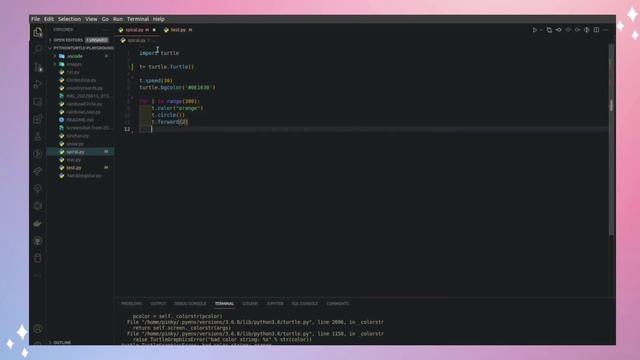Switch to the GitLens panel tab
Image resolution: width=640 pixels, height=360 pixels.
[x=250, y=304]
